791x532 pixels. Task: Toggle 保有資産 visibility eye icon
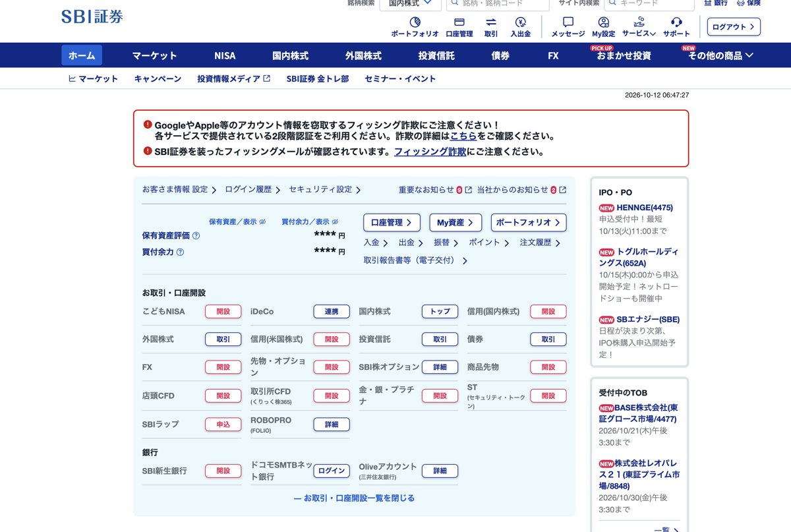point(262,222)
